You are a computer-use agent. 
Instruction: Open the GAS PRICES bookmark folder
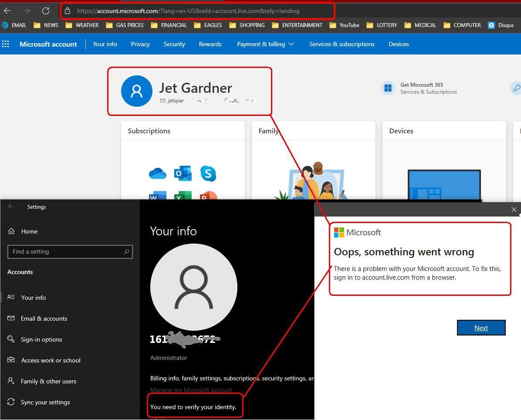pyautogui.click(x=125, y=25)
